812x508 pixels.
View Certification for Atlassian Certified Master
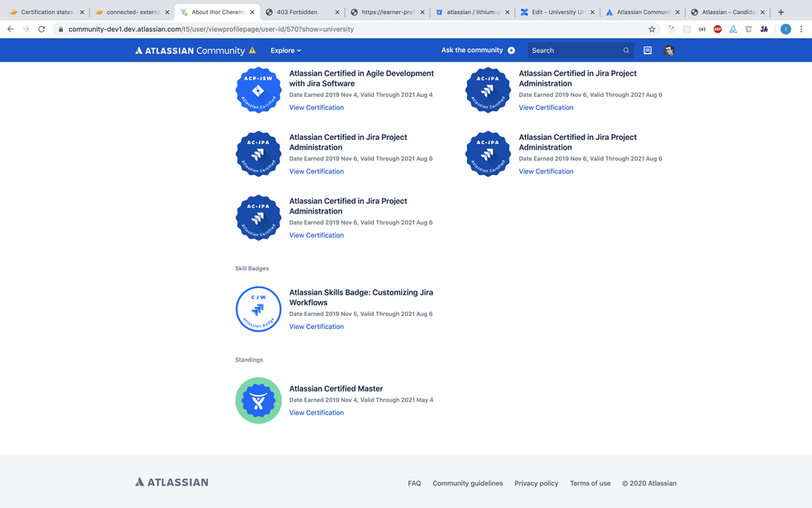[317, 413]
